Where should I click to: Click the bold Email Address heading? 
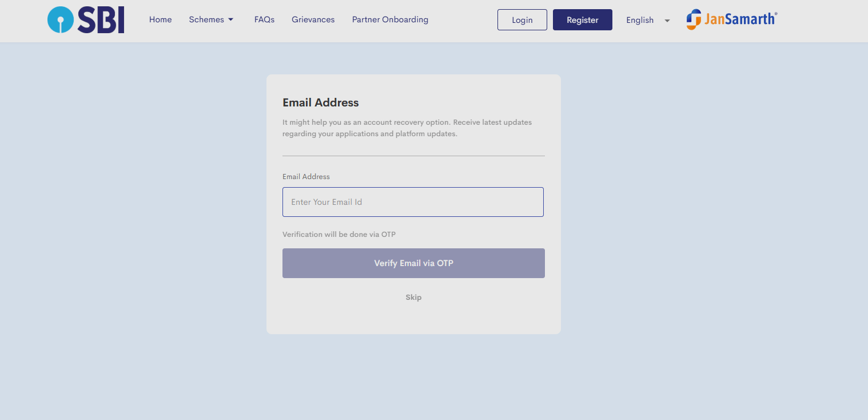pyautogui.click(x=321, y=103)
